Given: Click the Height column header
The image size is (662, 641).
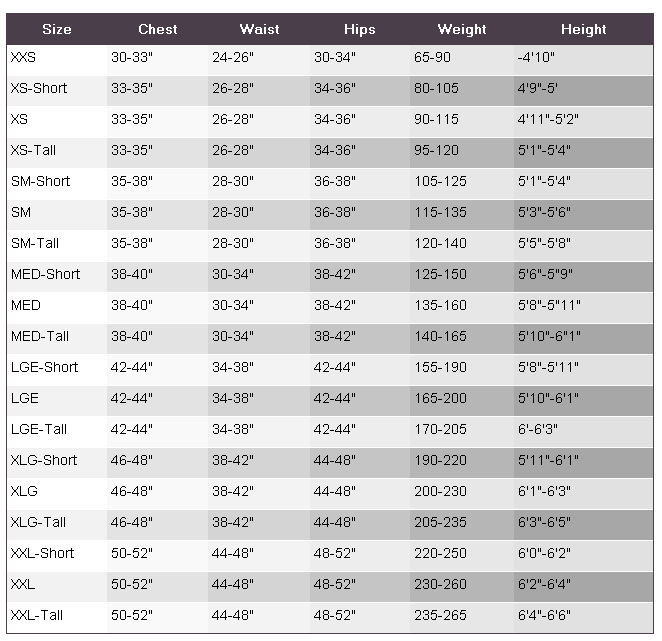Looking at the screenshot, I should [583, 29].
